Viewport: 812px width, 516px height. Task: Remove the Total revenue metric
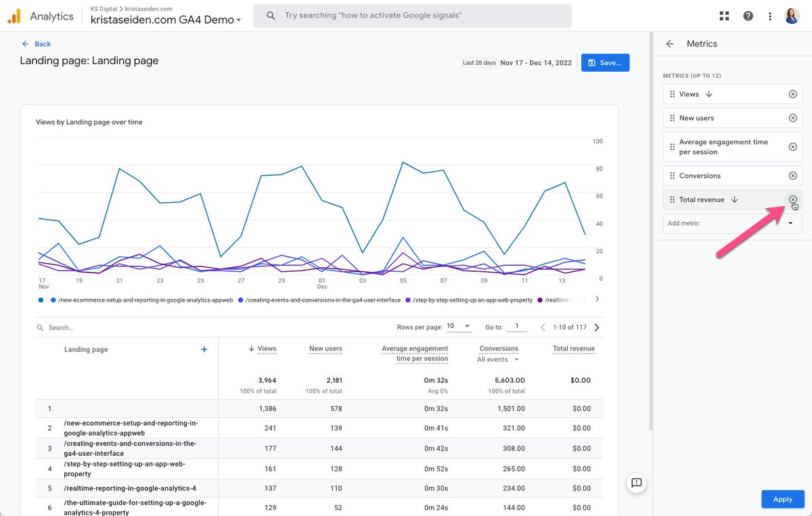pos(792,200)
